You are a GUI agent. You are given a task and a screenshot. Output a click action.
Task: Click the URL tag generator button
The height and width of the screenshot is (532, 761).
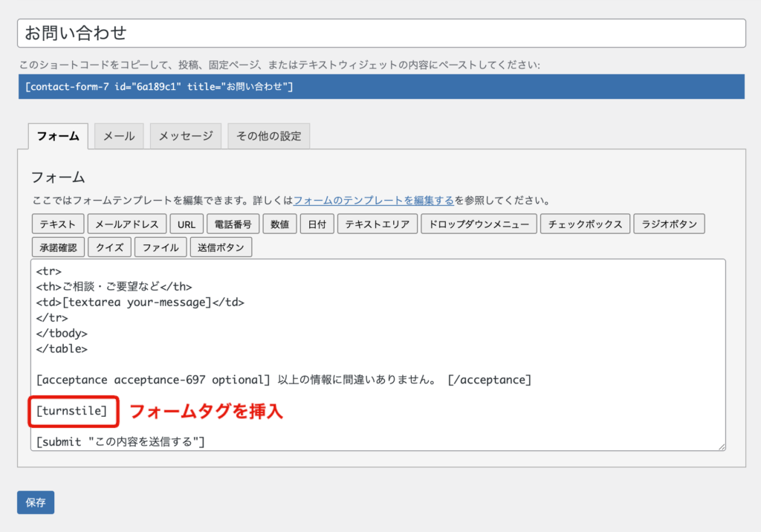(x=186, y=224)
